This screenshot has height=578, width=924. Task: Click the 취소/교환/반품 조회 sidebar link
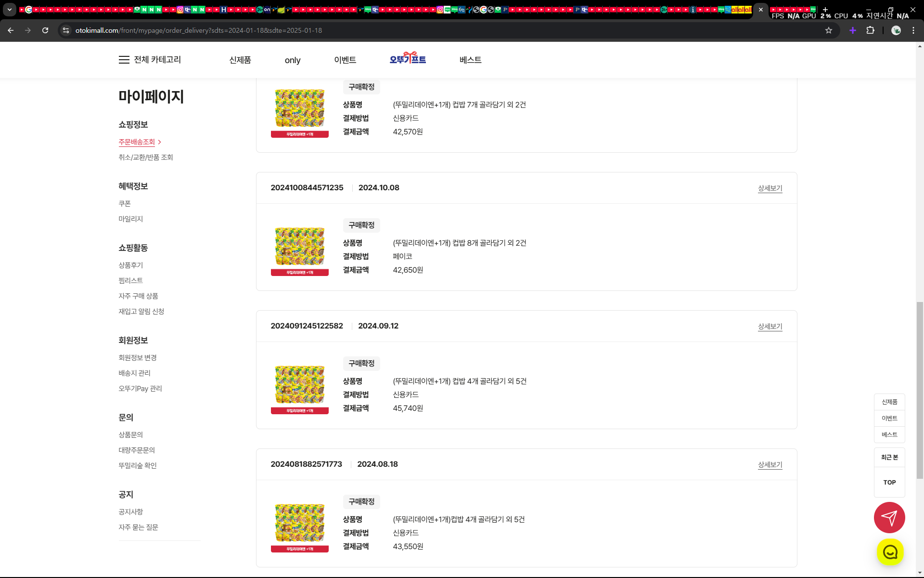click(x=145, y=158)
